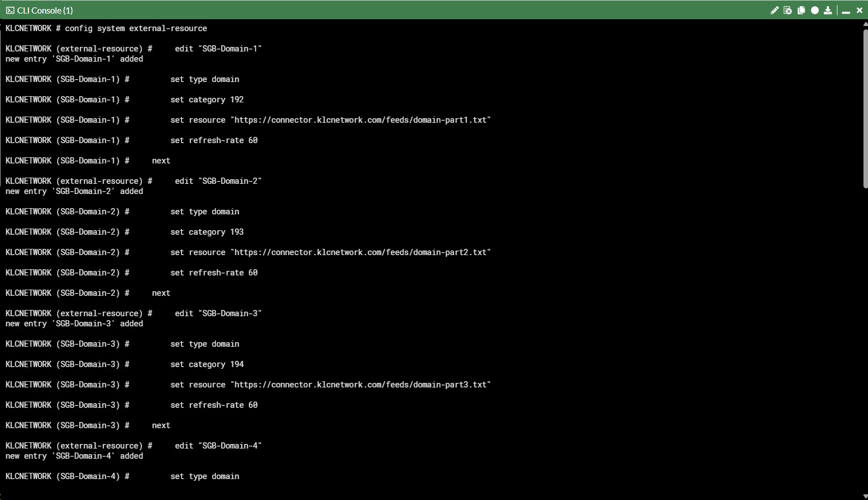Close the CLI Console panel
Image resolution: width=868 pixels, height=500 pixels.
pyautogui.click(x=860, y=10)
